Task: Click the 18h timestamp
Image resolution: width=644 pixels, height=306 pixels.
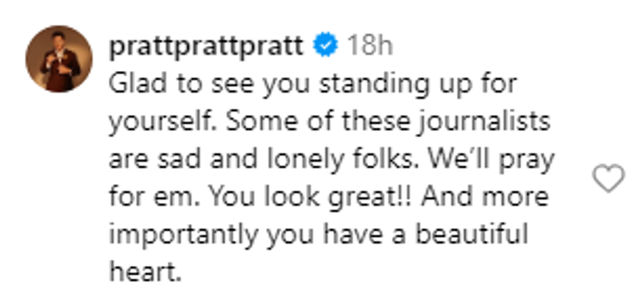Action: pyautogui.click(x=369, y=46)
